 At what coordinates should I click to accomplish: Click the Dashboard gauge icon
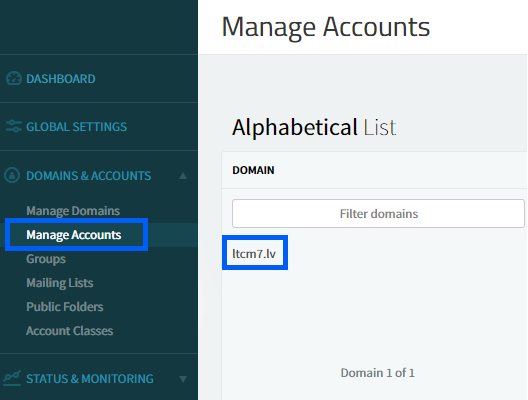(14, 78)
